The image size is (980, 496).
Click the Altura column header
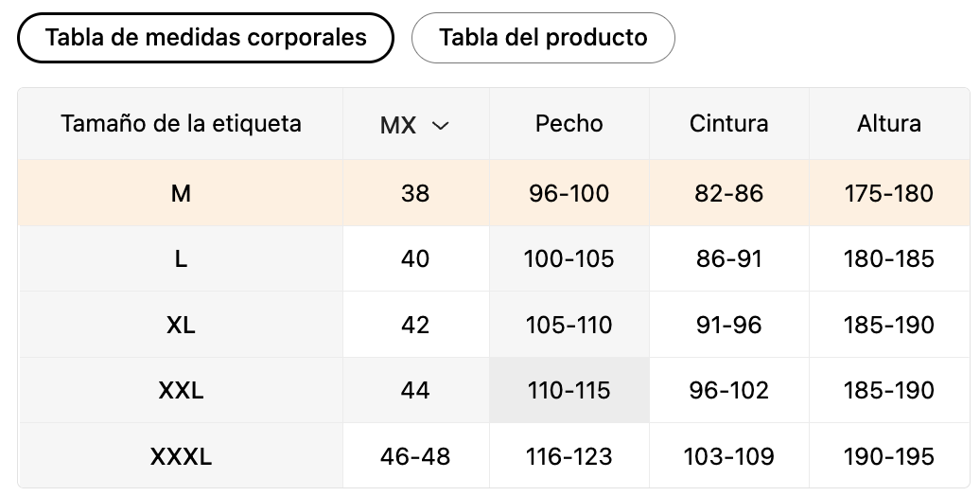click(889, 124)
